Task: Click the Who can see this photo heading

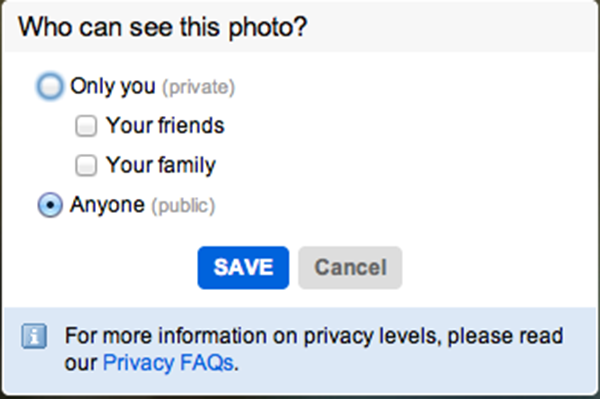Action: [x=163, y=27]
